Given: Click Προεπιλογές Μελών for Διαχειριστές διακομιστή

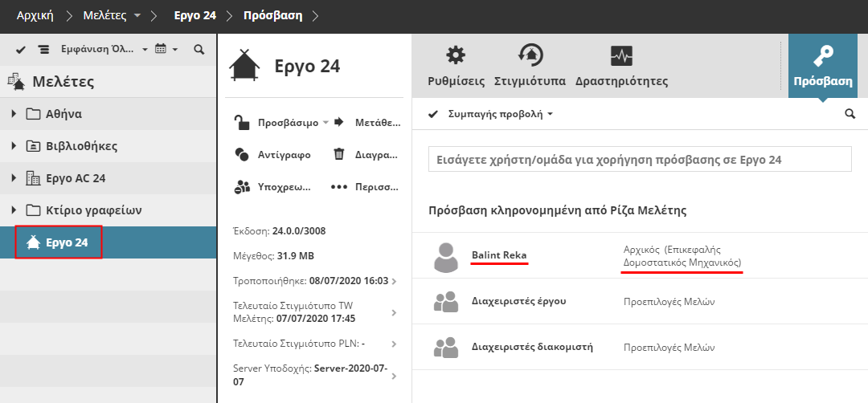Looking at the screenshot, I should (669, 348).
